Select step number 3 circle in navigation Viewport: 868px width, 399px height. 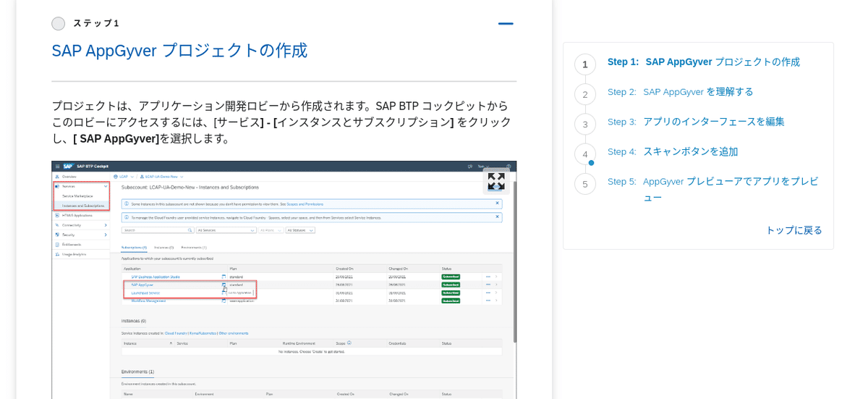point(585,124)
